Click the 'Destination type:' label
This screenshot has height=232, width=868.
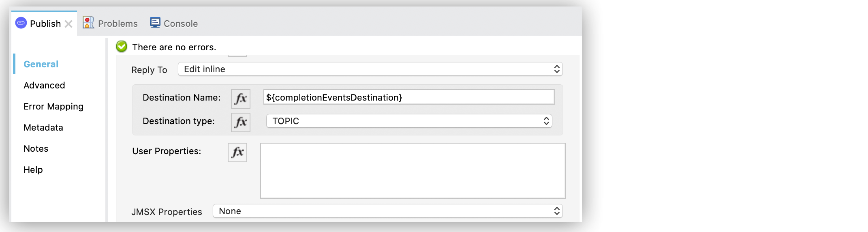tap(179, 121)
